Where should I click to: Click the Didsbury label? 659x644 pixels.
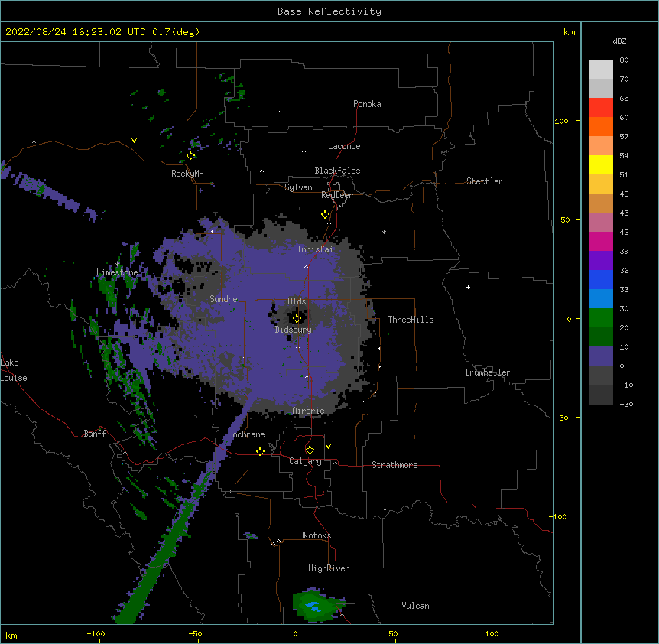tap(294, 330)
